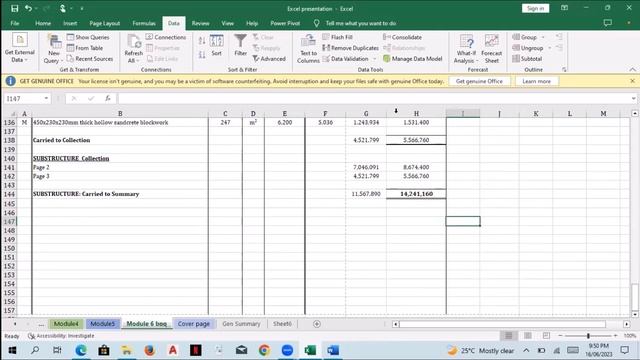Click Remove Duplicates
This screenshot has height=360, width=640.
[x=351, y=48]
